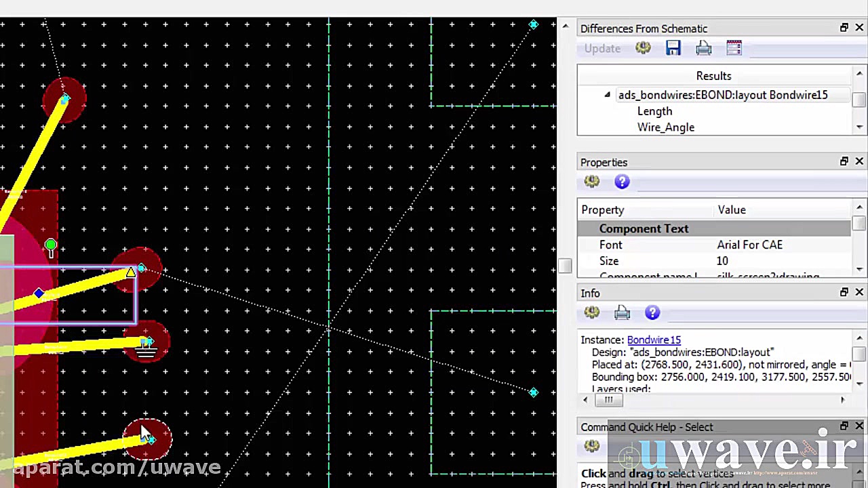868x488 pixels.
Task: Click the save icon in Differences From Schematic
Action: point(673,48)
